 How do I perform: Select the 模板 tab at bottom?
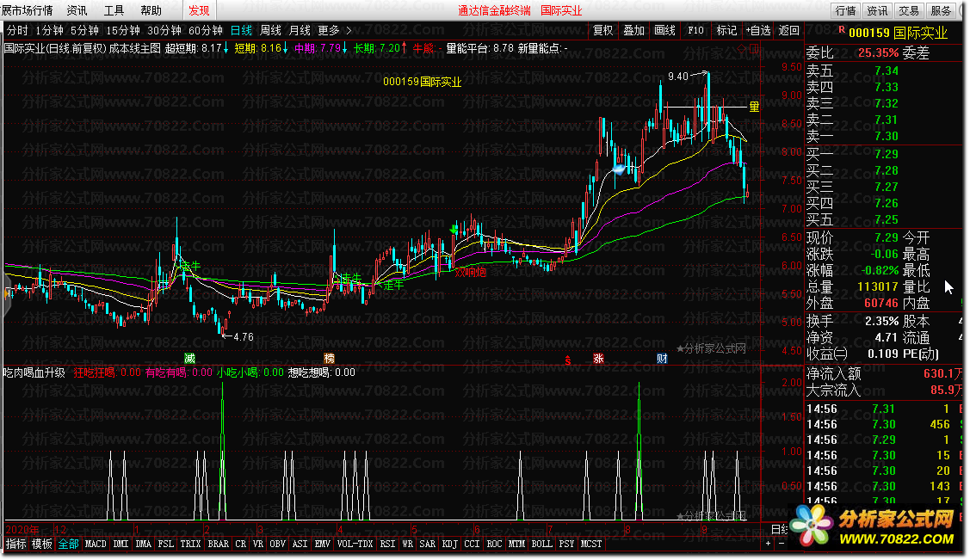click(42, 544)
